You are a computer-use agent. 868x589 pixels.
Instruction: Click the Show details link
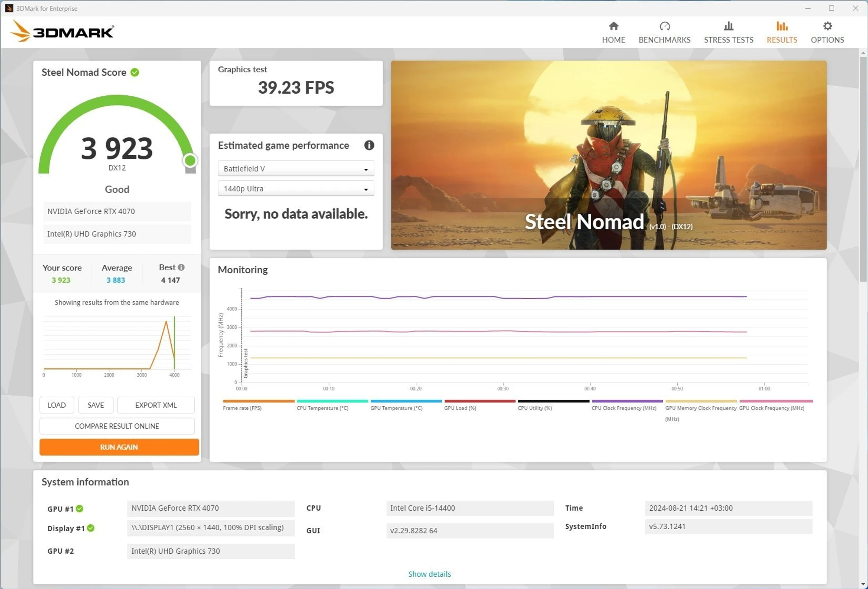coord(429,574)
